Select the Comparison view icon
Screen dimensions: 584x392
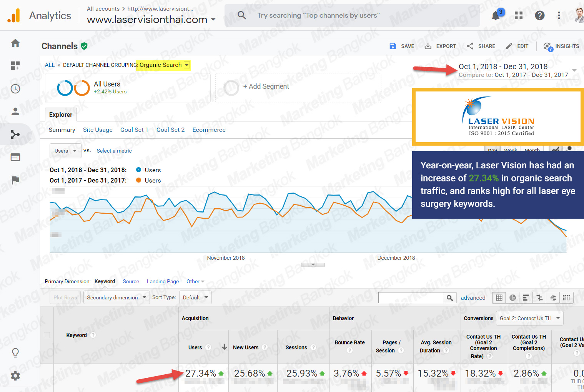pyautogui.click(x=539, y=297)
